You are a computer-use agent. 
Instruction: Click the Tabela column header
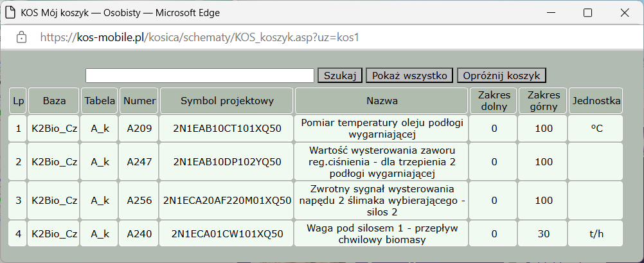100,101
